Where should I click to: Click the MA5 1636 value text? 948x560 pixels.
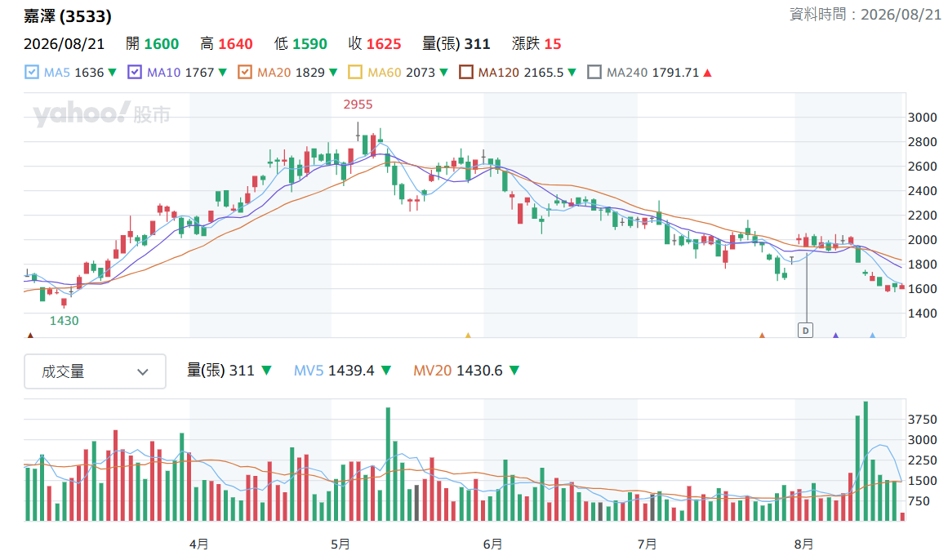pyautogui.click(x=73, y=73)
